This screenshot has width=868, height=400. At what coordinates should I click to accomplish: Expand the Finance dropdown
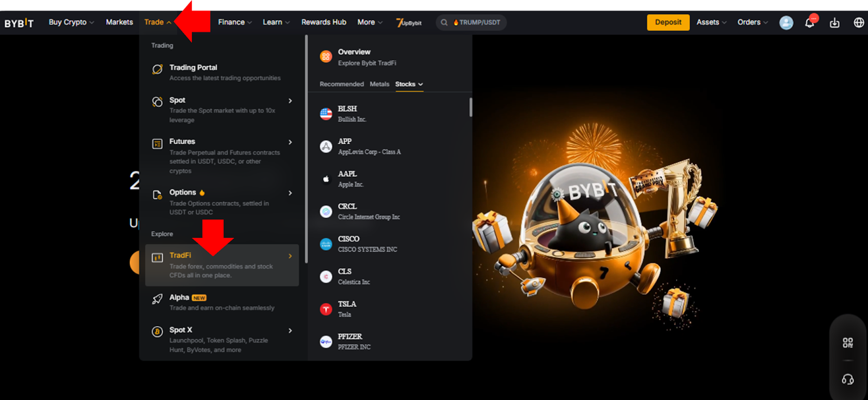tap(235, 22)
